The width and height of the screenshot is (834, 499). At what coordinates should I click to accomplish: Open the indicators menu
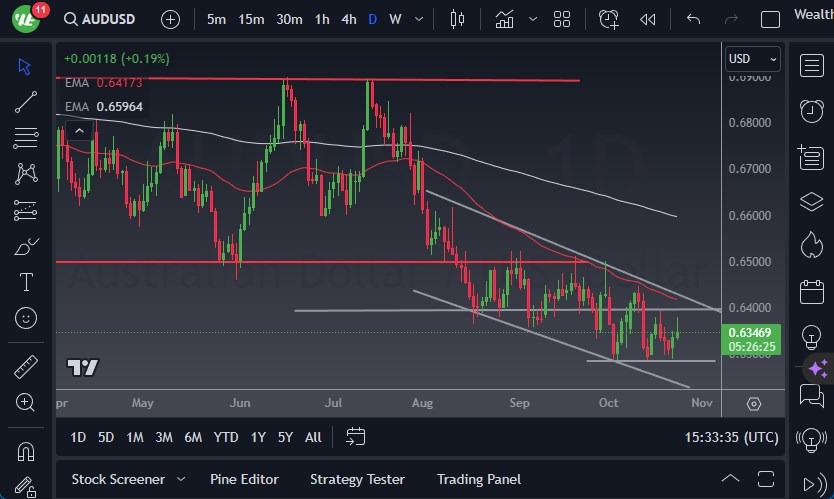pyautogui.click(x=505, y=19)
